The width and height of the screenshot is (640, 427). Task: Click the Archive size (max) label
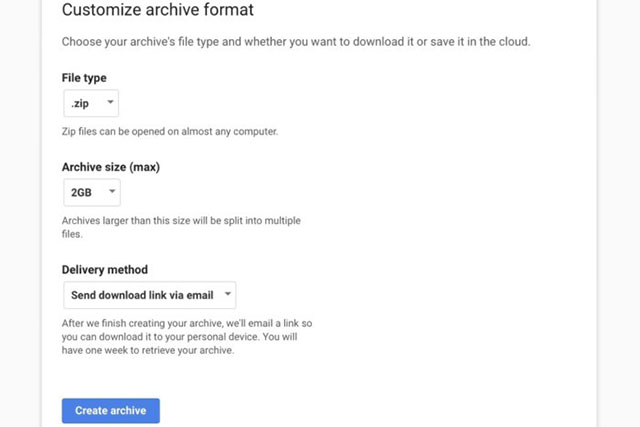point(110,167)
